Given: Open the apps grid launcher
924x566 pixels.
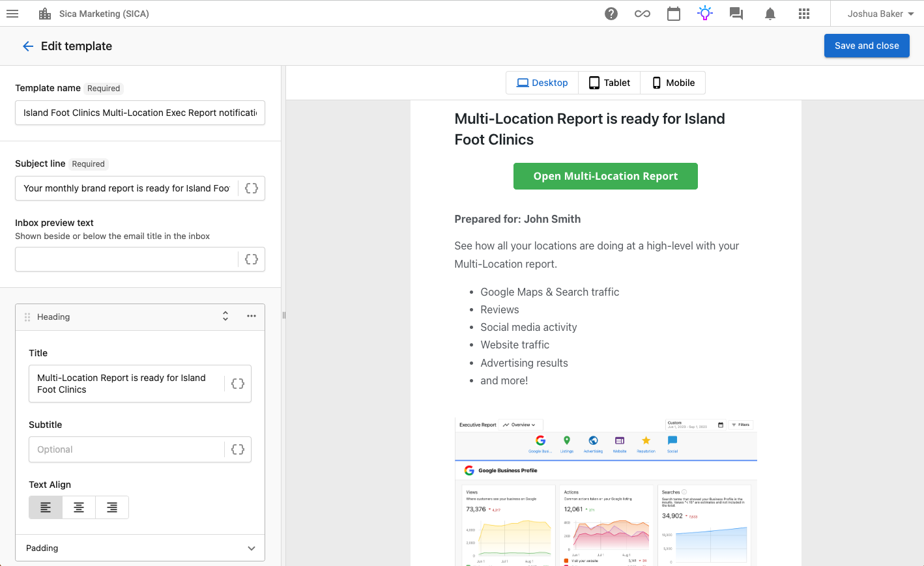Looking at the screenshot, I should tap(804, 14).
